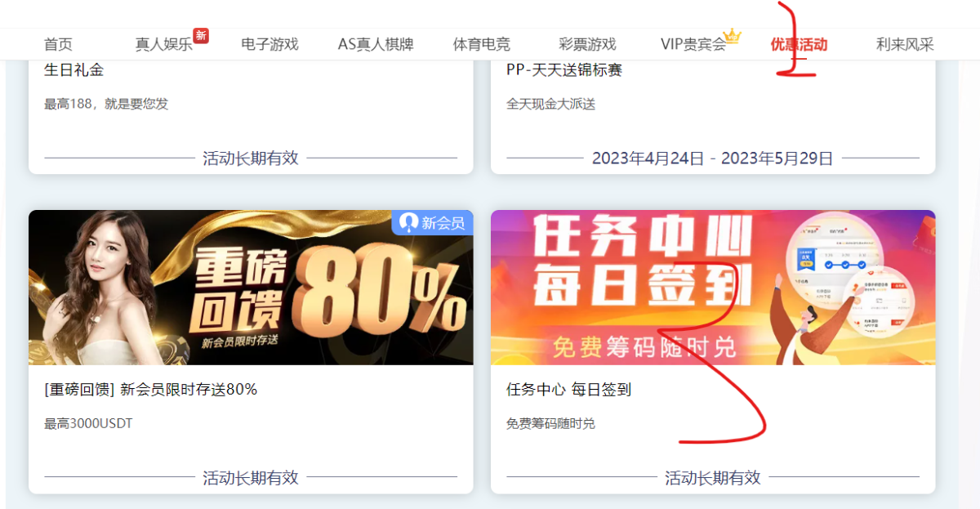Image resolution: width=980 pixels, height=509 pixels.
Task: Click the red 新 badge on 真人娱乐
Action: (x=201, y=36)
